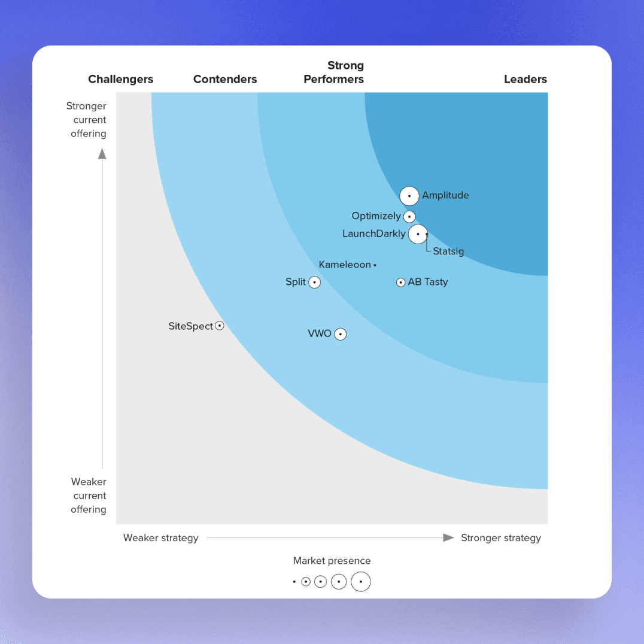Click the Contenders label
This screenshot has width=644, height=644.
225,79
